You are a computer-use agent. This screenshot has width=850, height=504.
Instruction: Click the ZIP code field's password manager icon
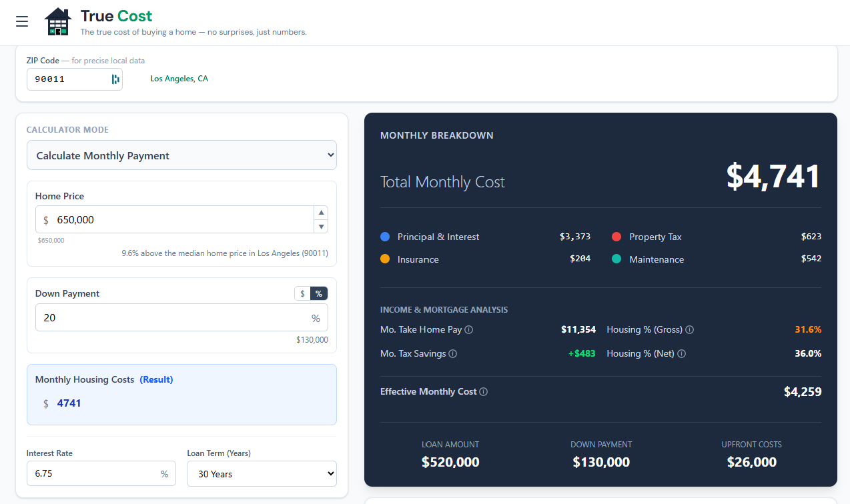click(115, 79)
